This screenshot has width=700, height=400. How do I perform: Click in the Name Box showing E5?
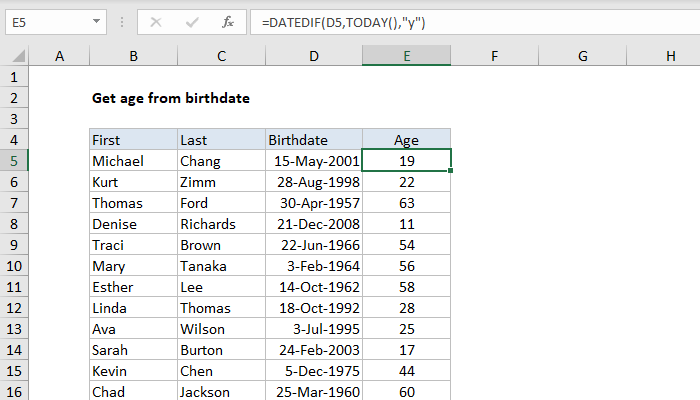[x=45, y=21]
